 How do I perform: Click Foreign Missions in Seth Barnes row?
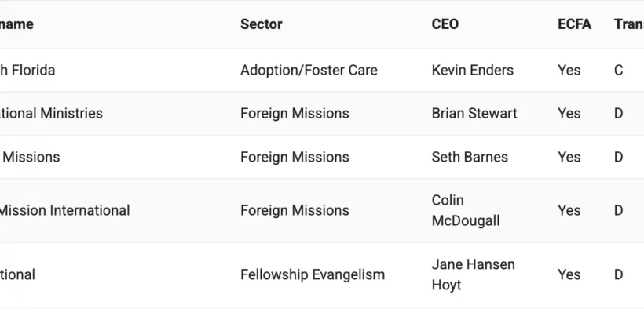click(x=295, y=157)
